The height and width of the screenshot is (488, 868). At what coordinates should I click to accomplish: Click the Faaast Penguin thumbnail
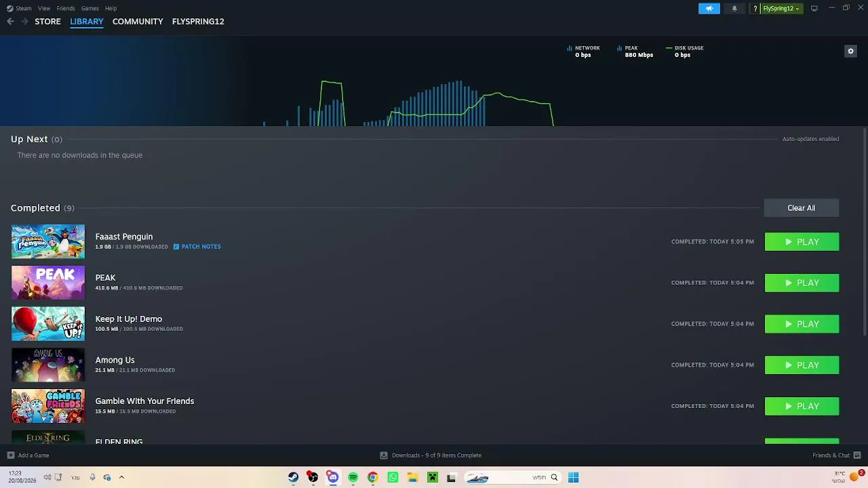point(48,241)
